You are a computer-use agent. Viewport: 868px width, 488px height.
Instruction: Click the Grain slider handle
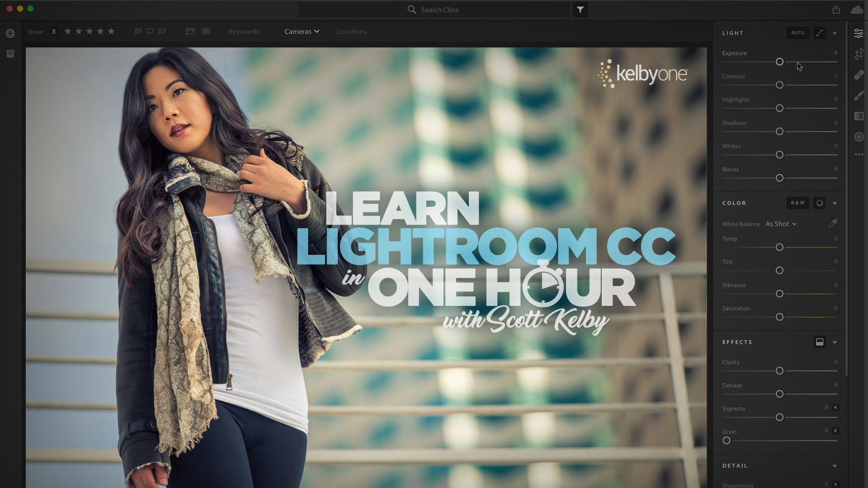726,441
